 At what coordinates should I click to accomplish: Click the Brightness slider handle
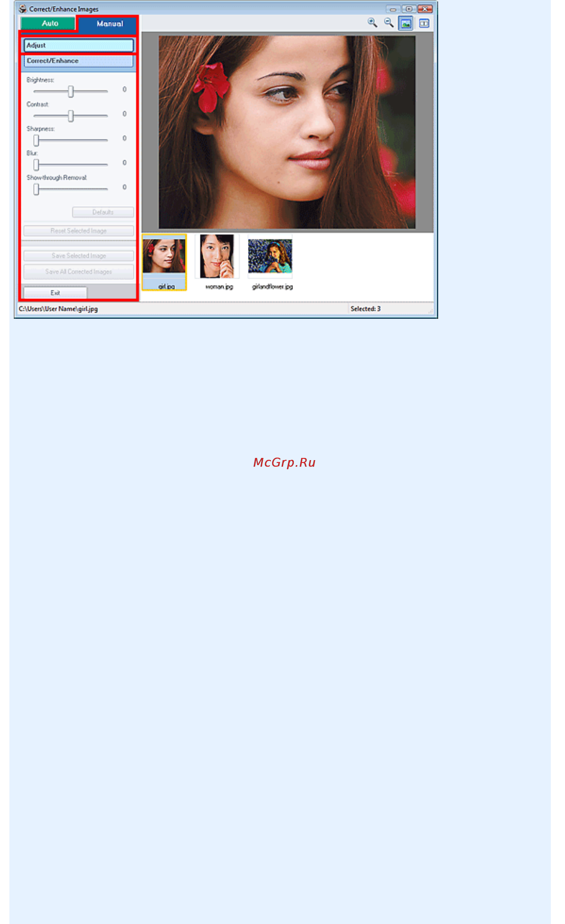[x=71, y=91]
